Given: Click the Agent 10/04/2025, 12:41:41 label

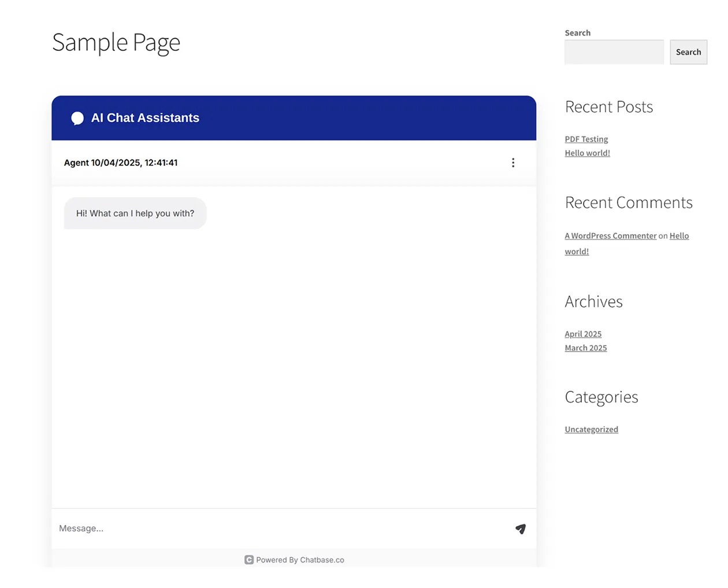Looking at the screenshot, I should [x=121, y=163].
